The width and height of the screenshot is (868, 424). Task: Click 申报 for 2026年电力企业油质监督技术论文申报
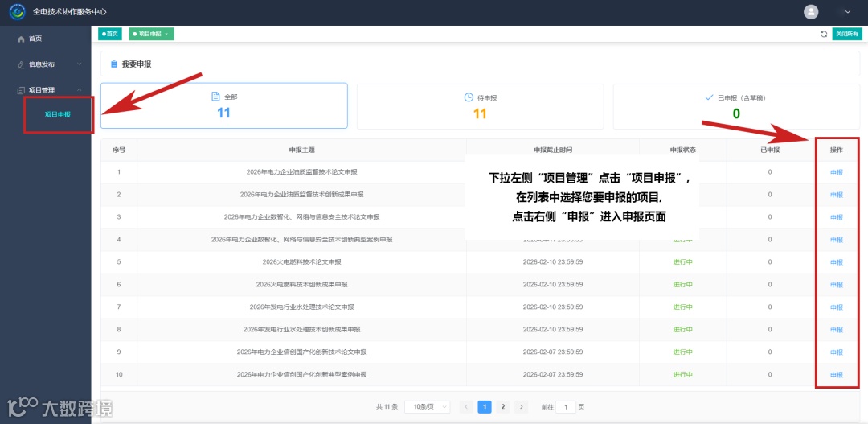[837, 172]
